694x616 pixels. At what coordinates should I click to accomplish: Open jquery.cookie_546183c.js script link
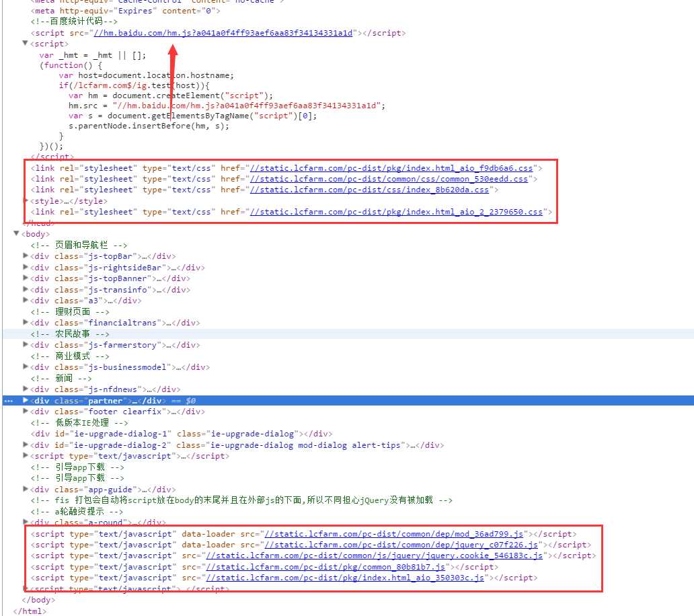(375, 555)
